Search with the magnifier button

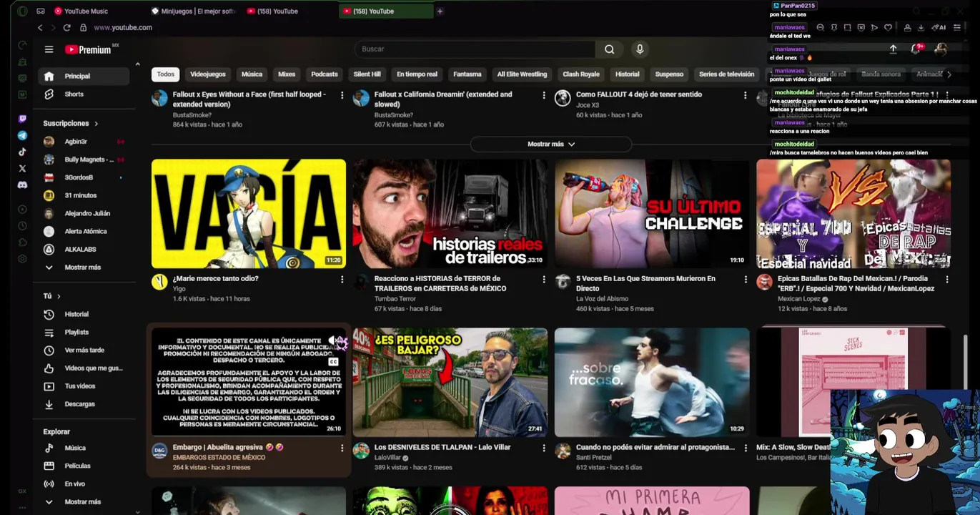pyautogui.click(x=609, y=49)
